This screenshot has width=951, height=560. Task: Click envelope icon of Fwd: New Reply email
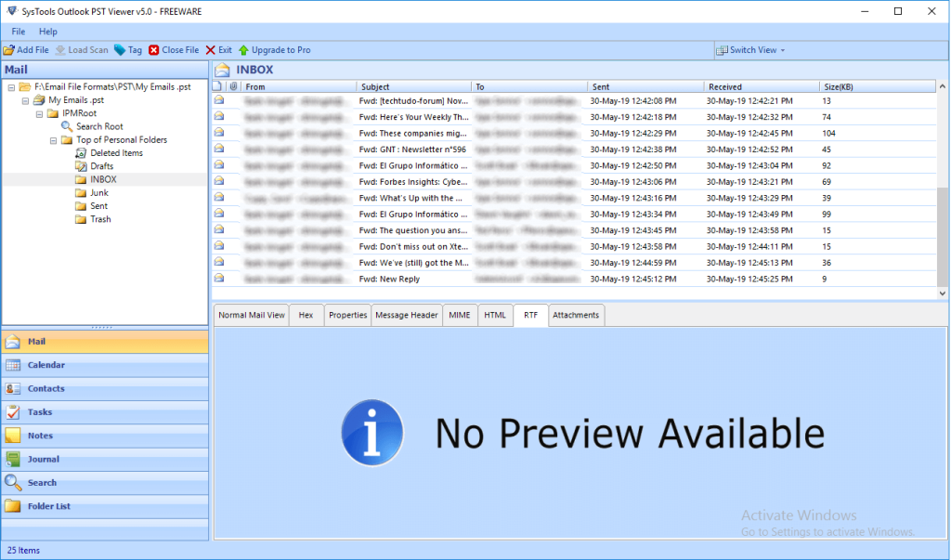click(219, 279)
